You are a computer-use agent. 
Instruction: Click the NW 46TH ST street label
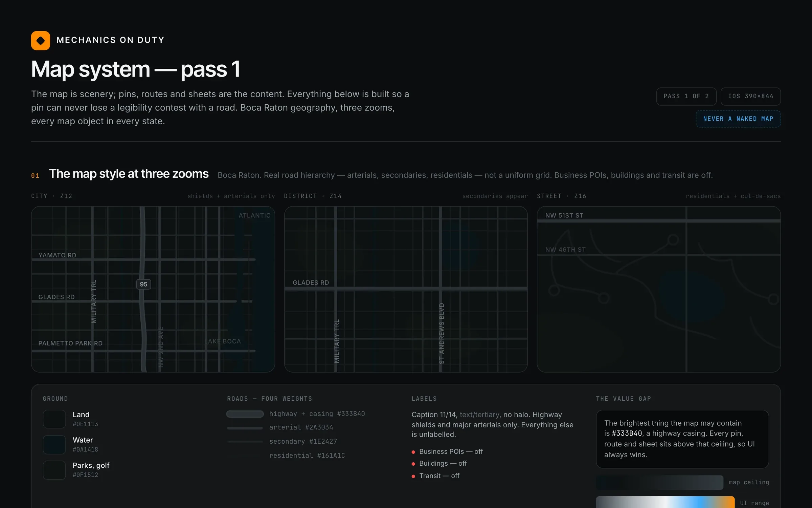[565, 250]
